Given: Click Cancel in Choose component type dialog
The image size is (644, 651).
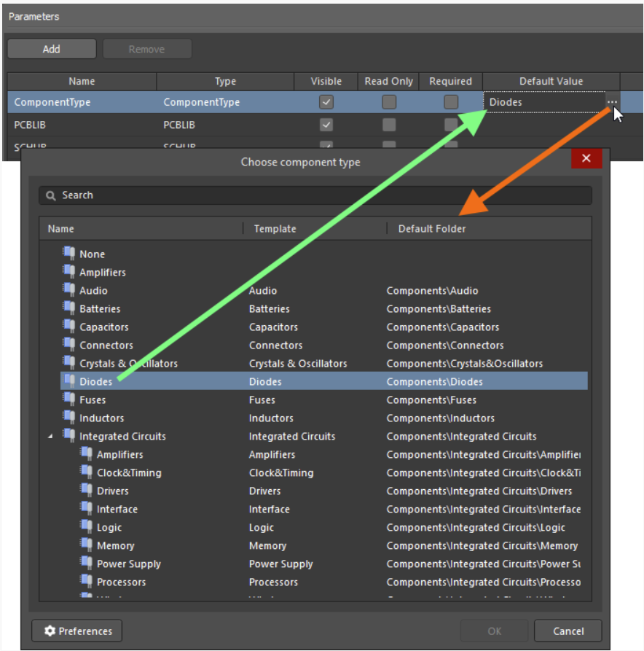Looking at the screenshot, I should (568, 631).
